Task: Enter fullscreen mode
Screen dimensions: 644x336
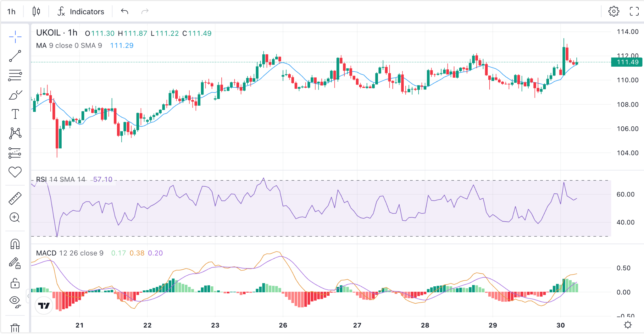Action: pyautogui.click(x=634, y=12)
